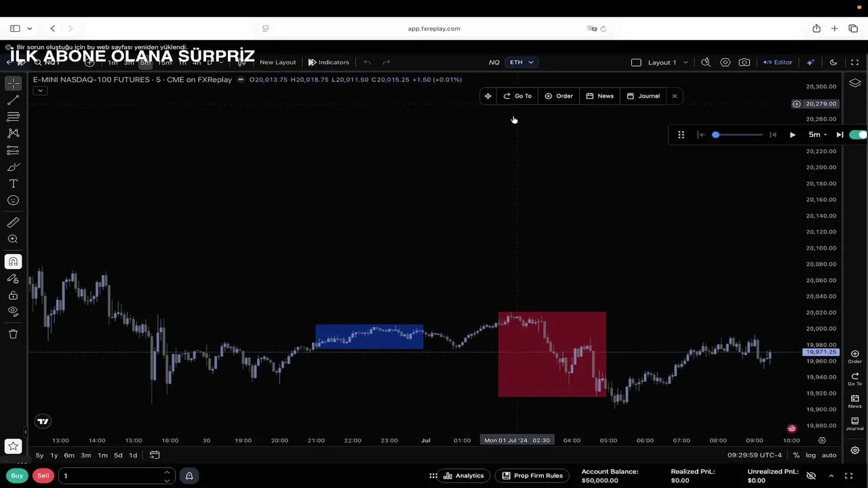Select the trend line drawing tool
Screen dimensions: 868x488
click(x=13, y=100)
